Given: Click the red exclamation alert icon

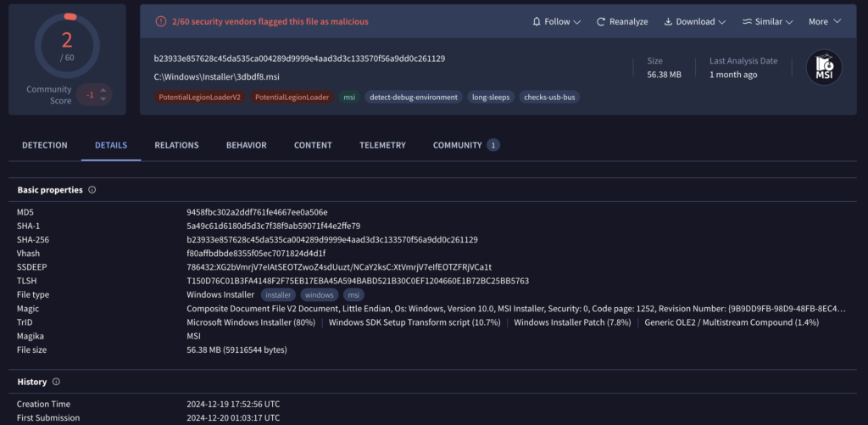Looking at the screenshot, I should pyautogui.click(x=160, y=21).
